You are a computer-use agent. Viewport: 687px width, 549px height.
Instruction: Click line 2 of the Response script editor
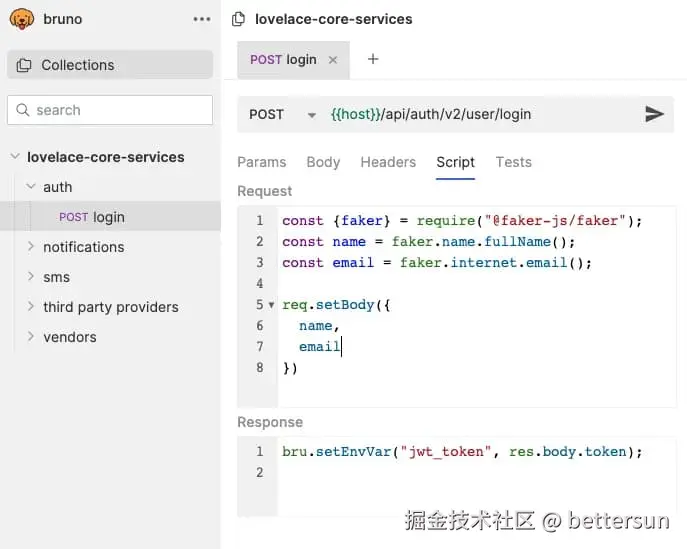477,472
